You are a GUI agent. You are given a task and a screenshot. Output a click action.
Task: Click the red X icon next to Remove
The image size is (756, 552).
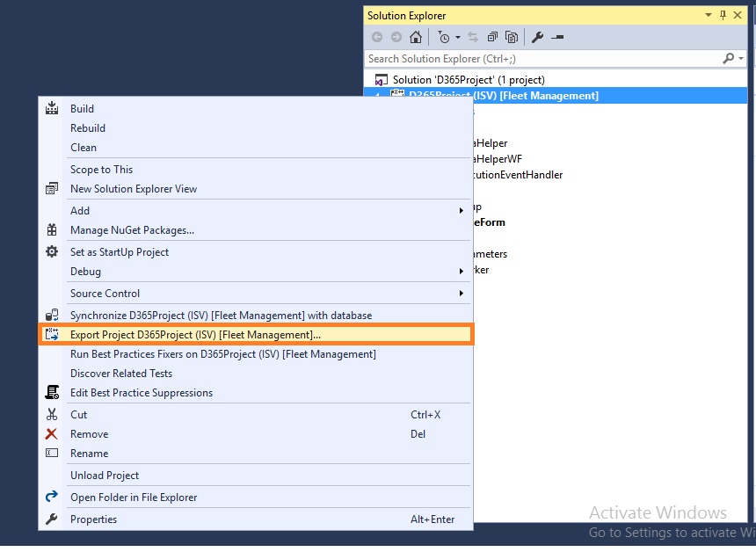(51, 433)
